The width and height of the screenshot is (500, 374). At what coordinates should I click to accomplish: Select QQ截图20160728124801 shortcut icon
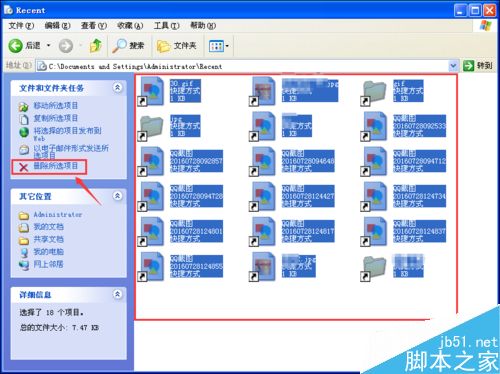[x=152, y=231]
